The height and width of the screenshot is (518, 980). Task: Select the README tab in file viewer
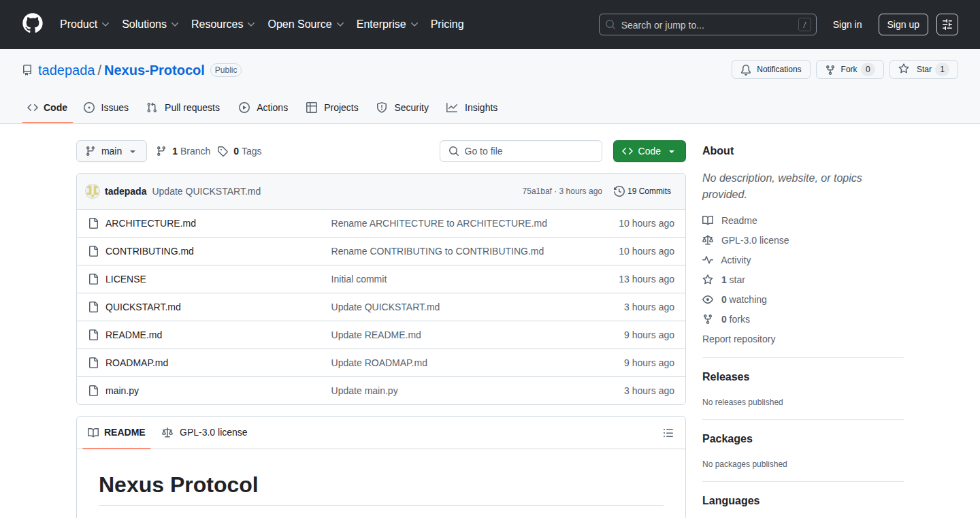(x=116, y=432)
